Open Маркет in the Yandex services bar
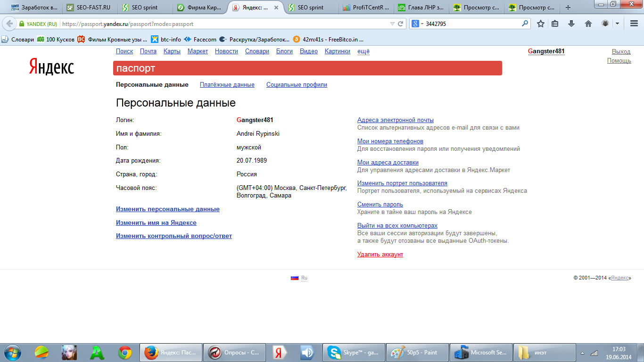Image resolution: width=644 pixels, height=362 pixels. (198, 51)
